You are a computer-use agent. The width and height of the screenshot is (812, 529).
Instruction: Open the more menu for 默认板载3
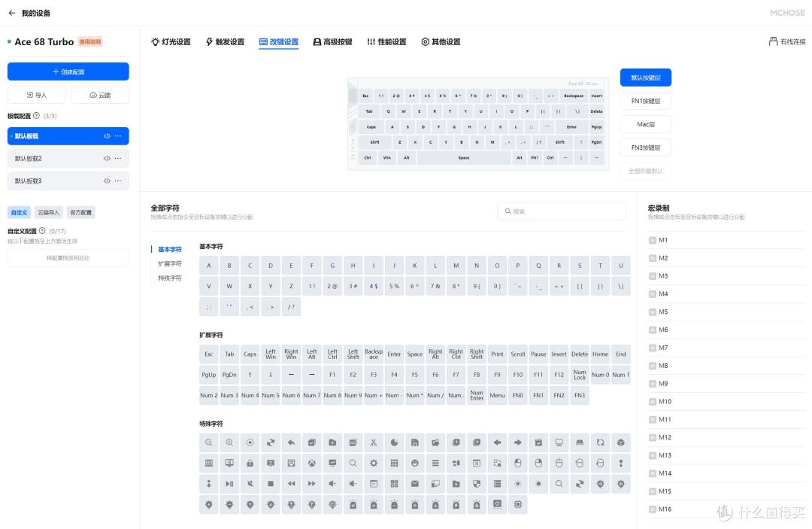118,181
